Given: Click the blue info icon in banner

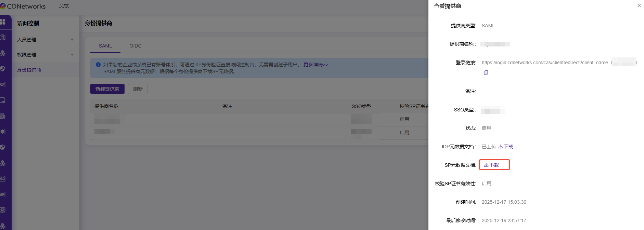Looking at the screenshot, I should tap(98, 65).
